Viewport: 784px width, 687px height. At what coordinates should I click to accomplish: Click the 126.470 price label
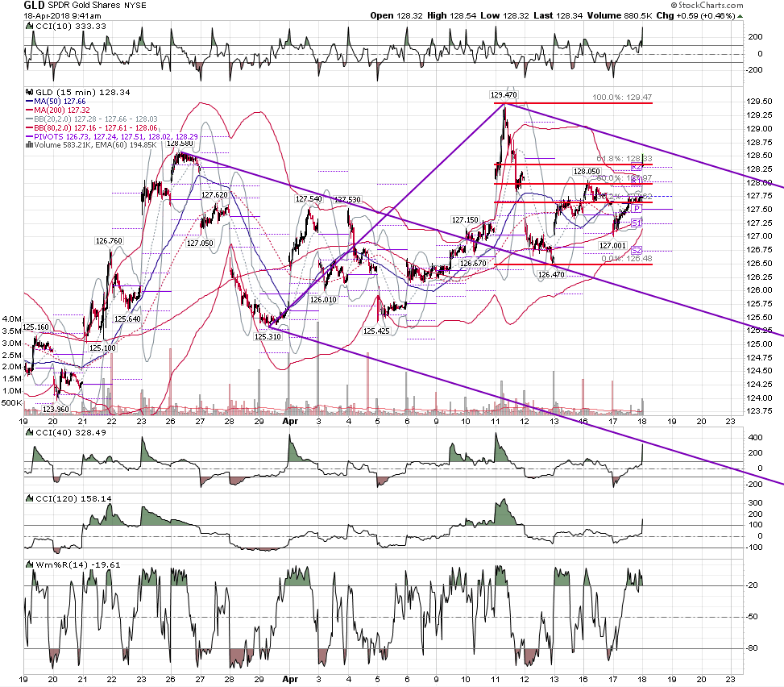(x=551, y=275)
